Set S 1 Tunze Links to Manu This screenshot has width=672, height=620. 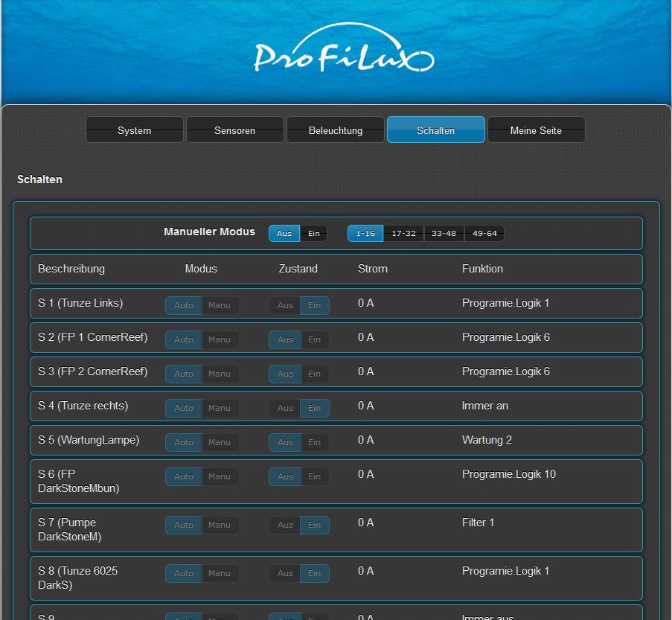pos(220,305)
